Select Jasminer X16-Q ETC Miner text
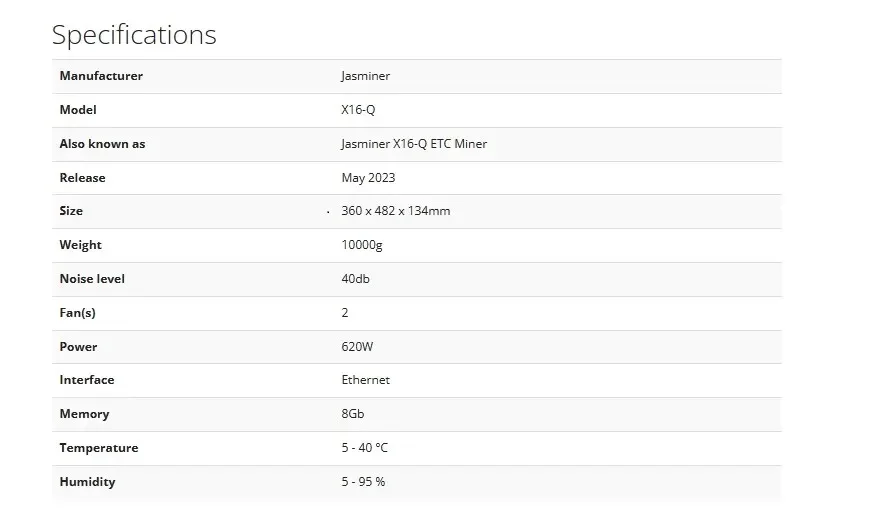Viewport: 883px width, 526px height. click(x=414, y=144)
